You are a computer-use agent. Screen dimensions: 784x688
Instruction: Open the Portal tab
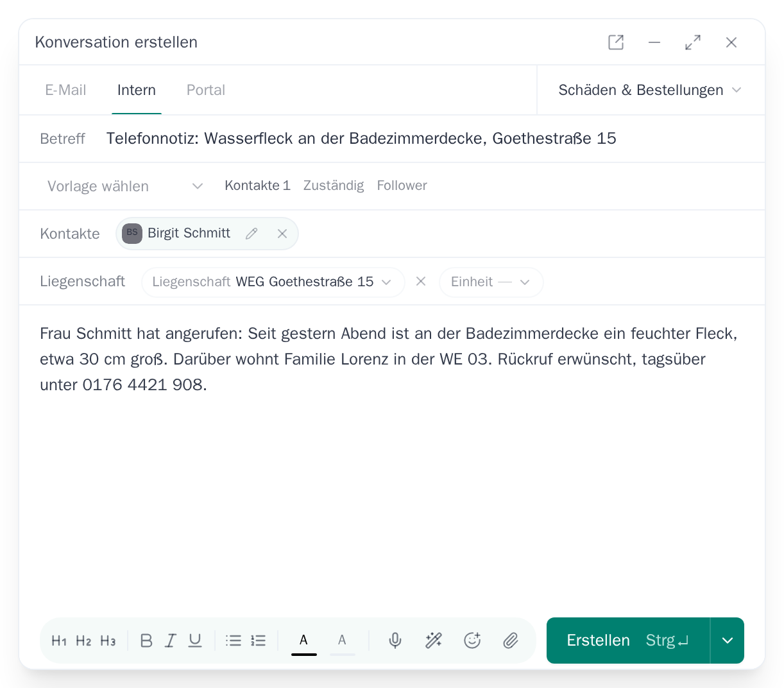pos(206,90)
